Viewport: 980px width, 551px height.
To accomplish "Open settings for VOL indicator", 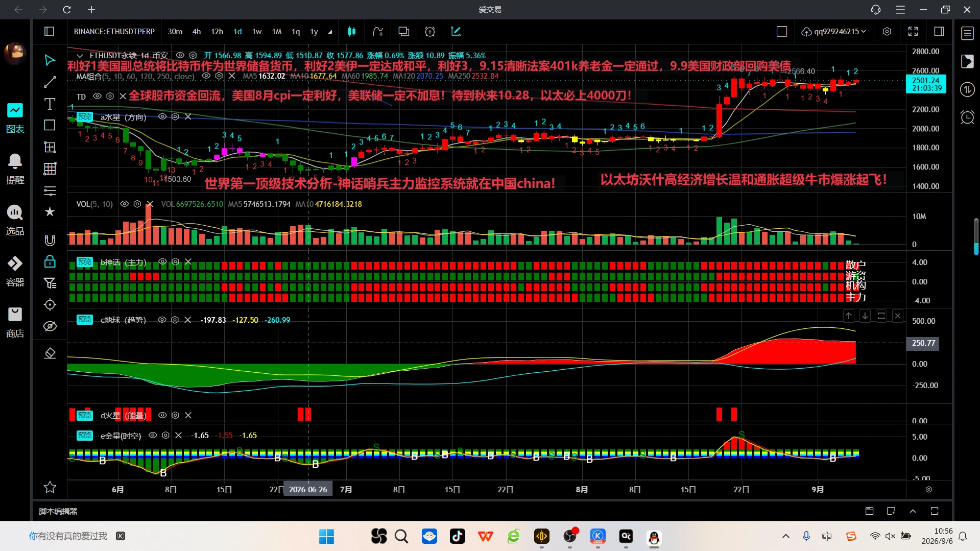I will [x=137, y=204].
